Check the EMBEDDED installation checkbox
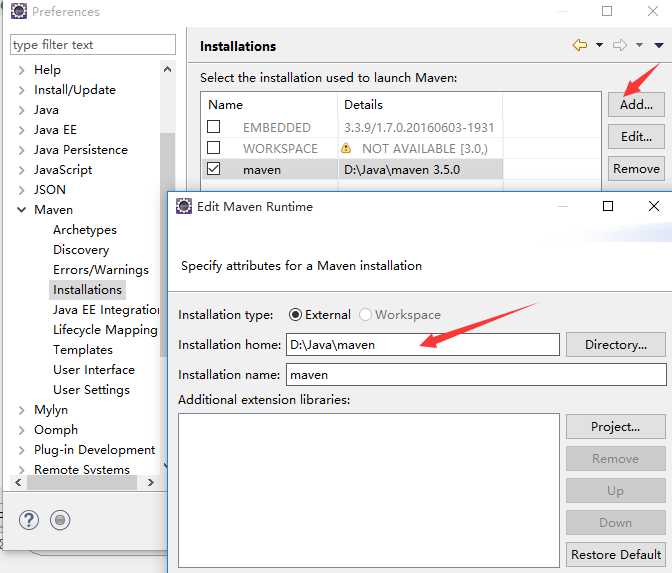Viewport: 672px width, 573px height. pos(213,127)
